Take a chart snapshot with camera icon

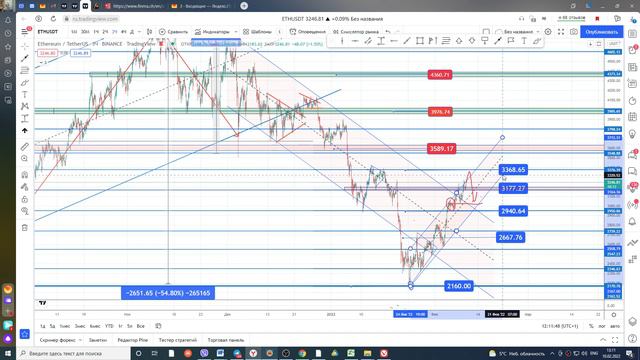(573, 32)
